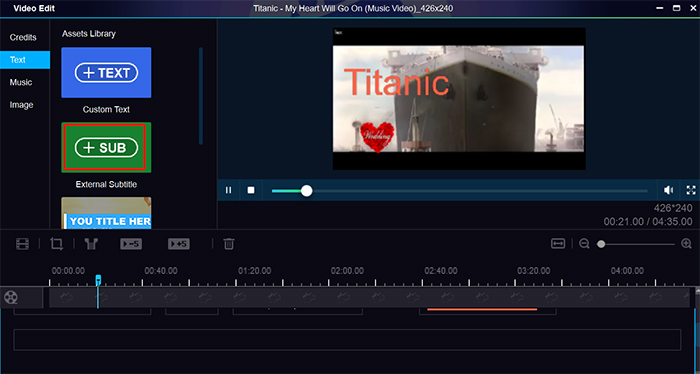Viewport: 700px width, 374px height.
Task: Select the crop tool in timeline toolbar
Action: tap(57, 244)
